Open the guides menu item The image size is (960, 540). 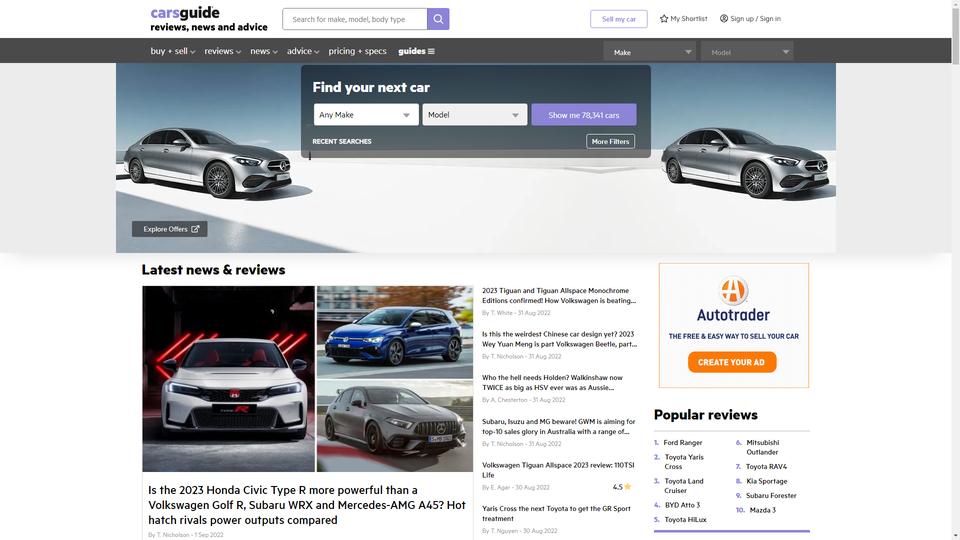416,51
